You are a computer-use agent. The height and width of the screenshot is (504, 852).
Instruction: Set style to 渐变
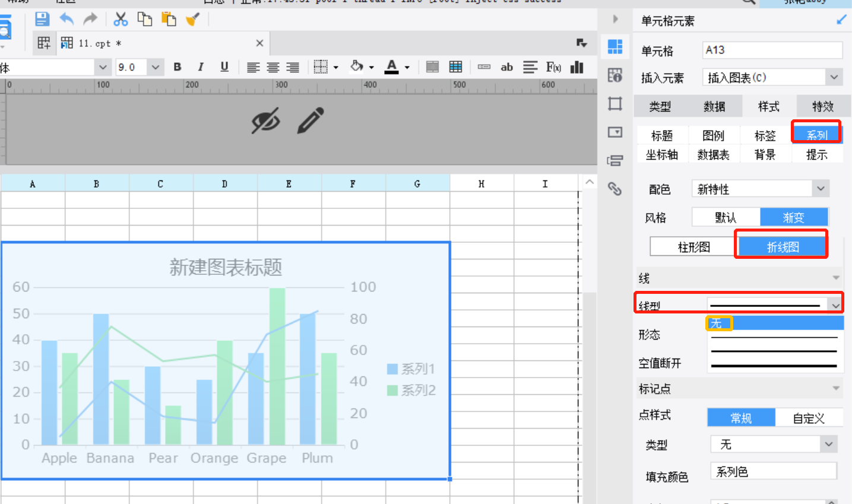794,217
